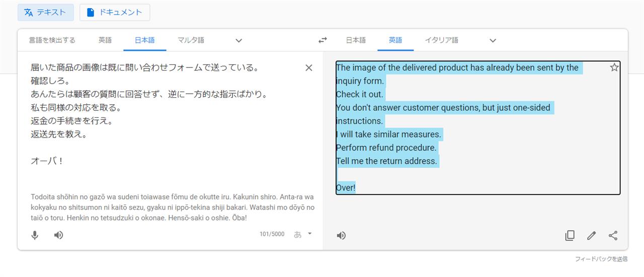Select 日本語 as the source language
Image resolution: width=644 pixels, height=277 pixels.
pyautogui.click(x=144, y=40)
